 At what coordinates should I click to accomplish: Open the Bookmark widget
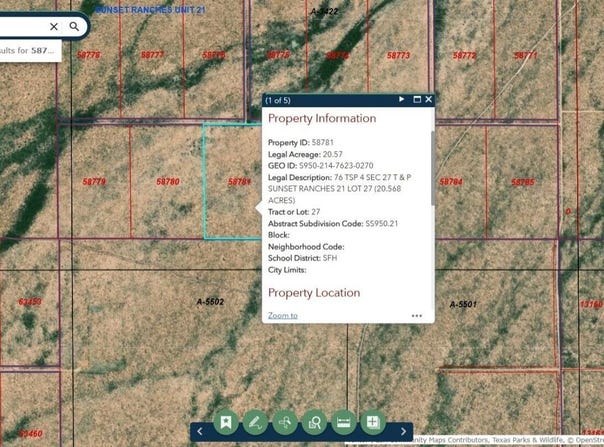point(226,422)
